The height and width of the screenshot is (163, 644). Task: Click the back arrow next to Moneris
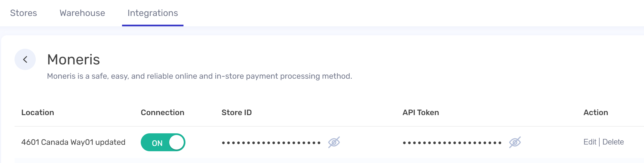pyautogui.click(x=25, y=59)
